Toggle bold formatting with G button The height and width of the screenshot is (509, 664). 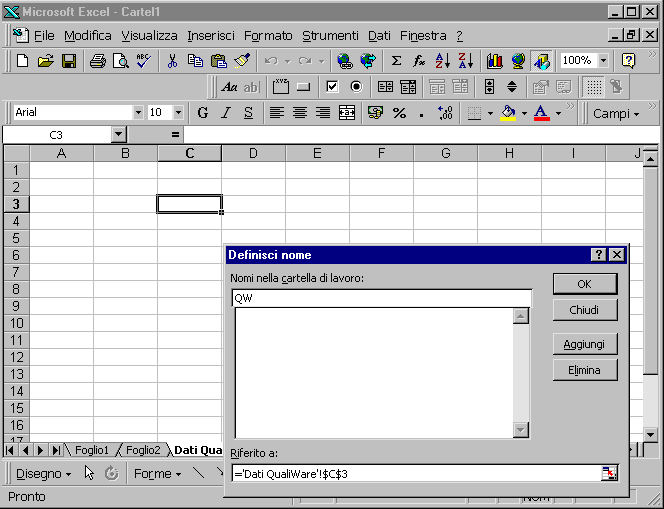(x=203, y=113)
